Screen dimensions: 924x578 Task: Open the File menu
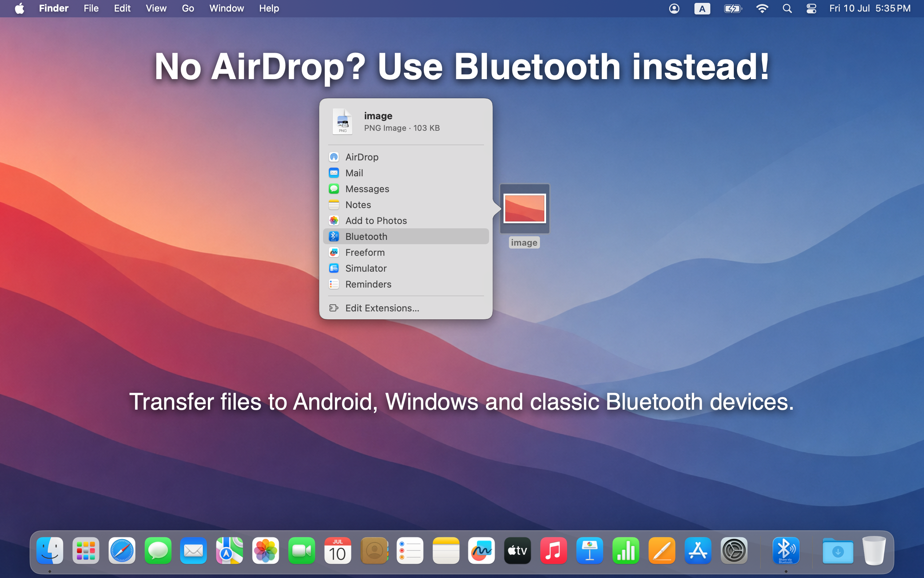coord(91,8)
